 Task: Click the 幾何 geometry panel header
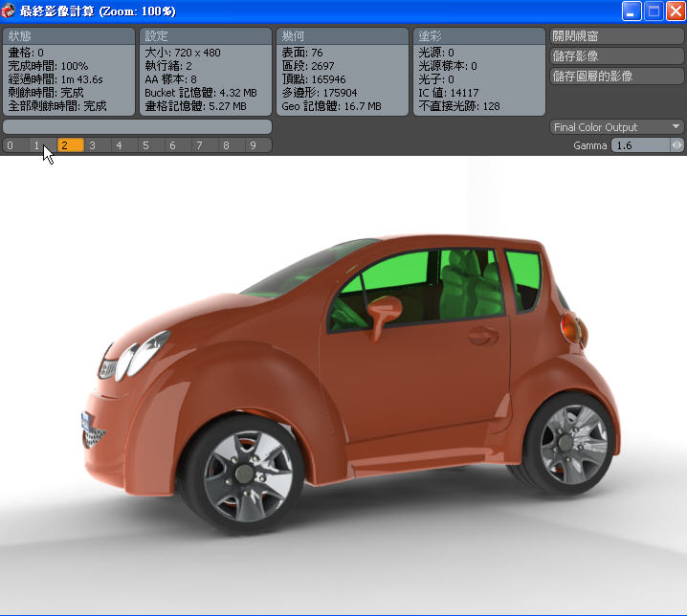(343, 36)
